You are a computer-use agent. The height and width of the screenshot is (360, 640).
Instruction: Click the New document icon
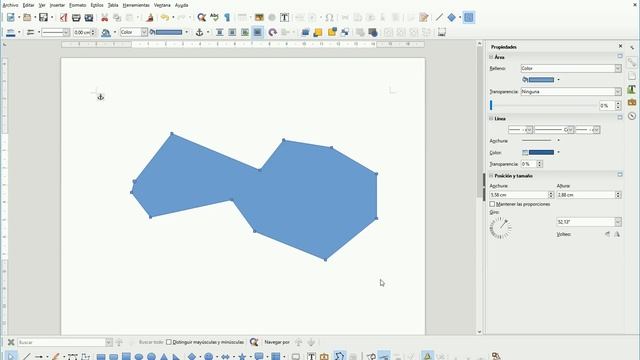pyautogui.click(x=11, y=18)
